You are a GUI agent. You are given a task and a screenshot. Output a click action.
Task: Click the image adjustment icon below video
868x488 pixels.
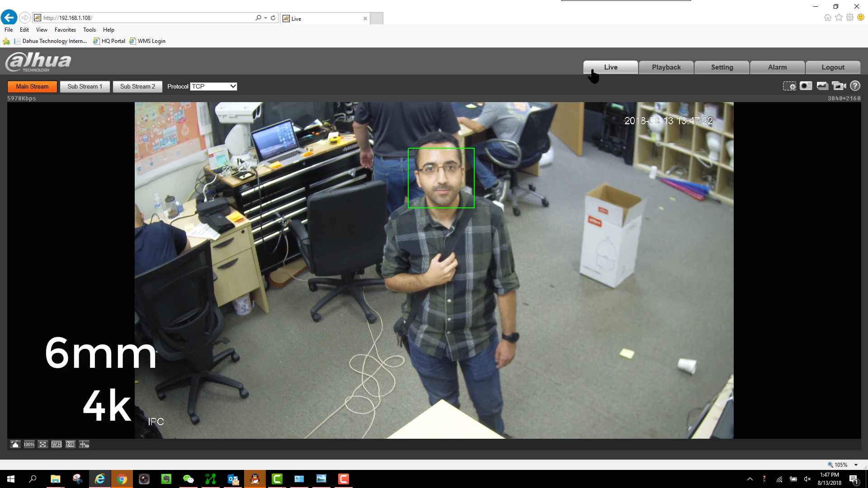[x=15, y=444]
